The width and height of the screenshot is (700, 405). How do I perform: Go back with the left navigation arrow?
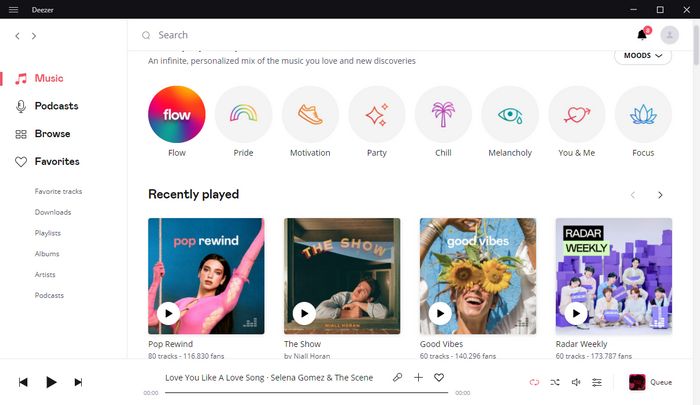(x=17, y=36)
